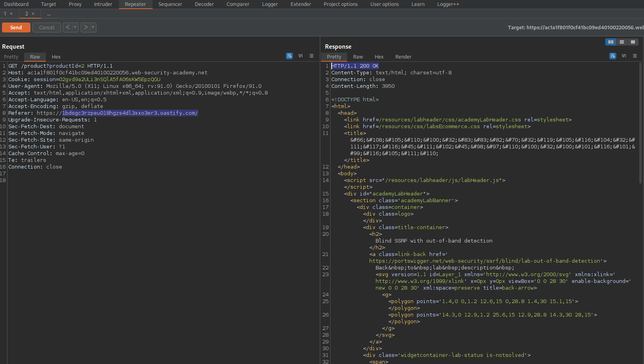Open Project options tab
The height and width of the screenshot is (364, 644).
341,4
